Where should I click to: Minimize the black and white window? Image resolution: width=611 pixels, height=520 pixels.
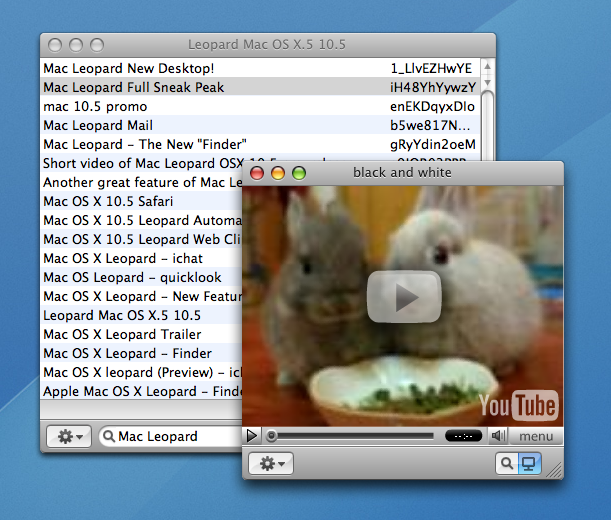pyautogui.click(x=278, y=173)
